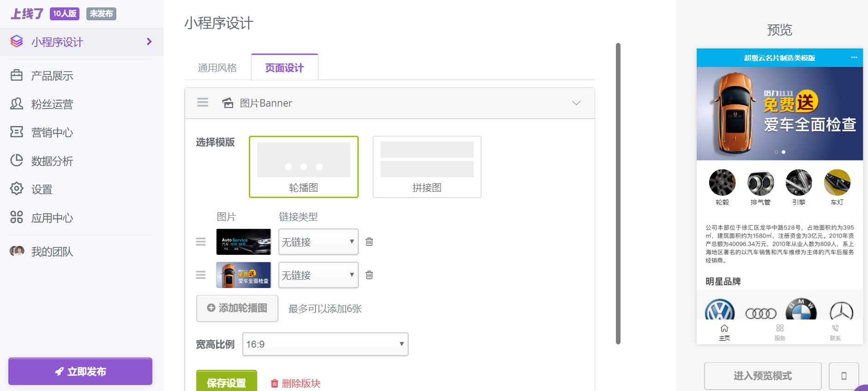This screenshot has width=868, height=391.
Task: Expand the 小程序设计 chevron arrow
Action: [149, 42]
